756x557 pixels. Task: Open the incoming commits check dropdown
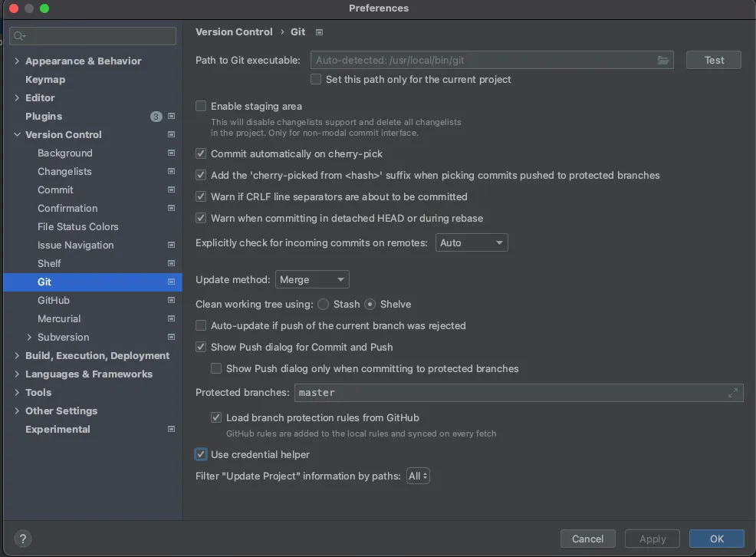(472, 243)
